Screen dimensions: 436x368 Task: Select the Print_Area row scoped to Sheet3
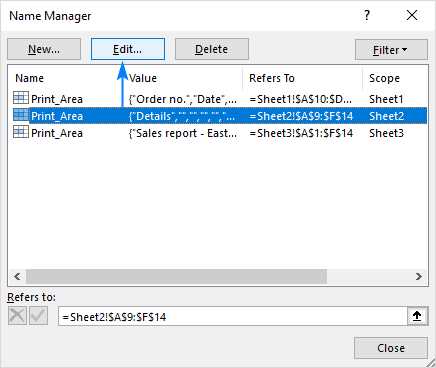pyautogui.click(x=219, y=133)
